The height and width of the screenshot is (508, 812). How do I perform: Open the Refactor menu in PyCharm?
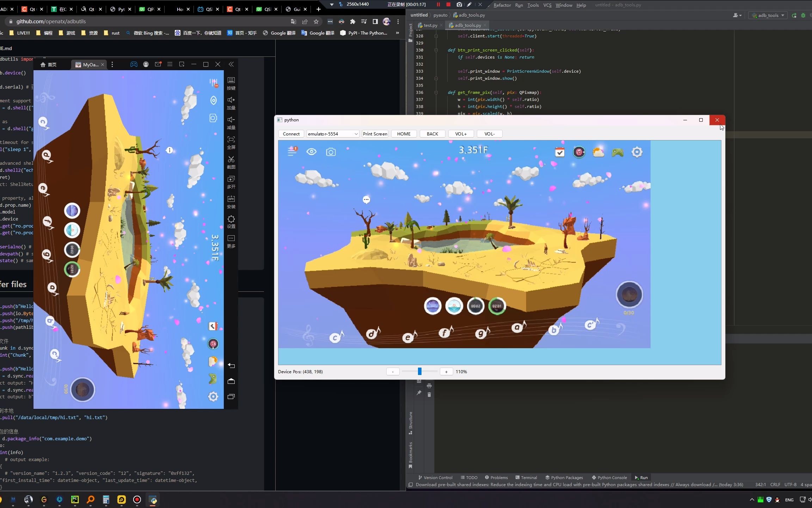502,5
